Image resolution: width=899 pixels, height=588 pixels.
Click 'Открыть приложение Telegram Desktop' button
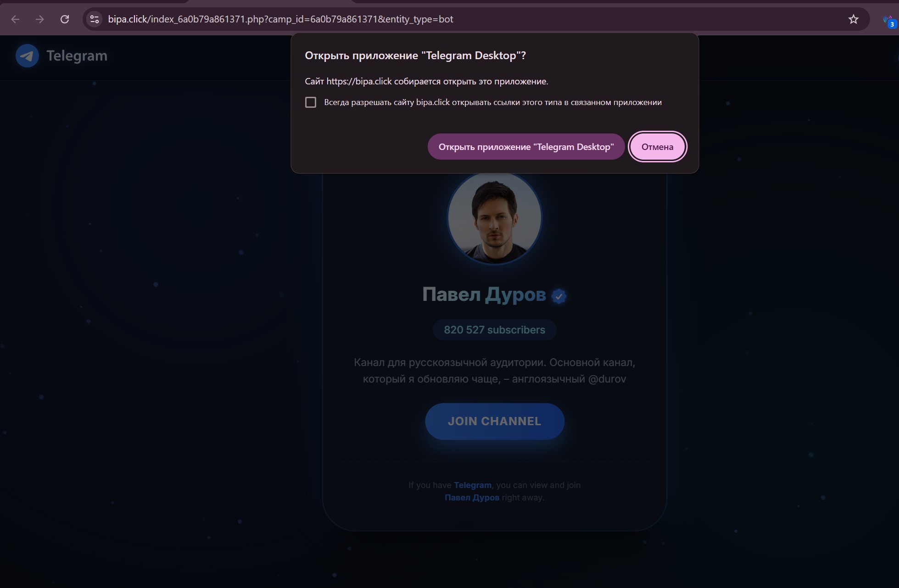(526, 147)
